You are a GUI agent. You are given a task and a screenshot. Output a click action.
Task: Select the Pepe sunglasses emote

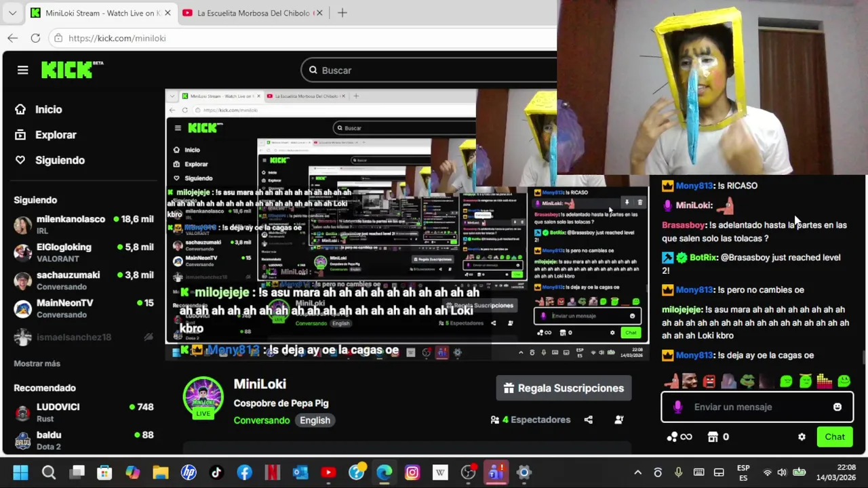pos(747,381)
